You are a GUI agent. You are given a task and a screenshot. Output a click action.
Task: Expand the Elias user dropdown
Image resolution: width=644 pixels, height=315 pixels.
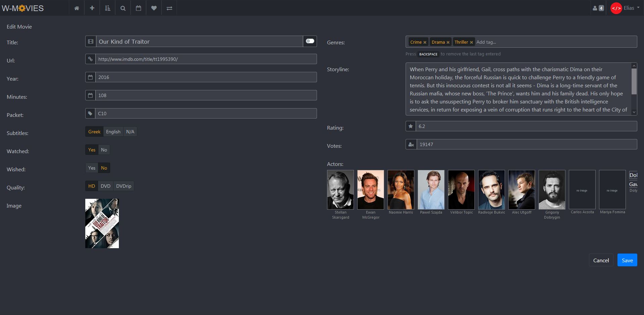[626, 8]
